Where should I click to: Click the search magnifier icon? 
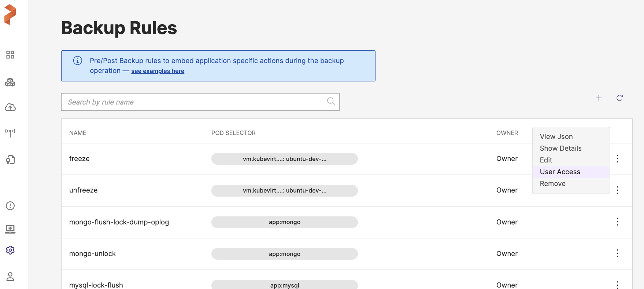click(x=331, y=102)
